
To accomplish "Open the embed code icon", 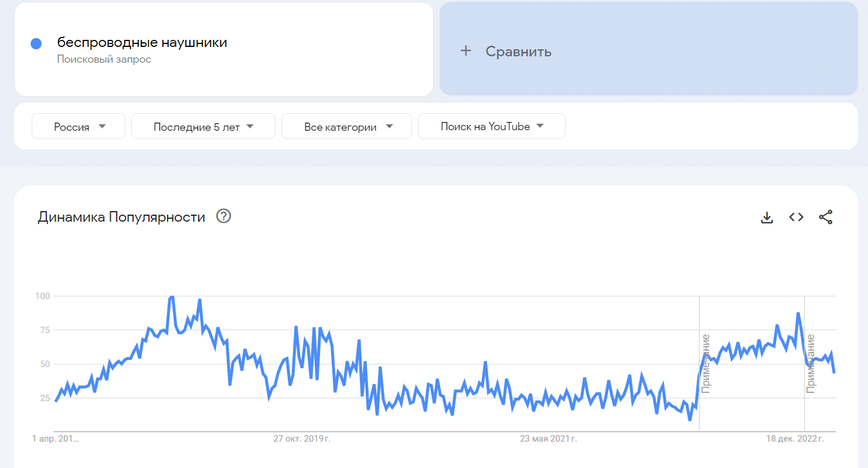I will tap(796, 217).
